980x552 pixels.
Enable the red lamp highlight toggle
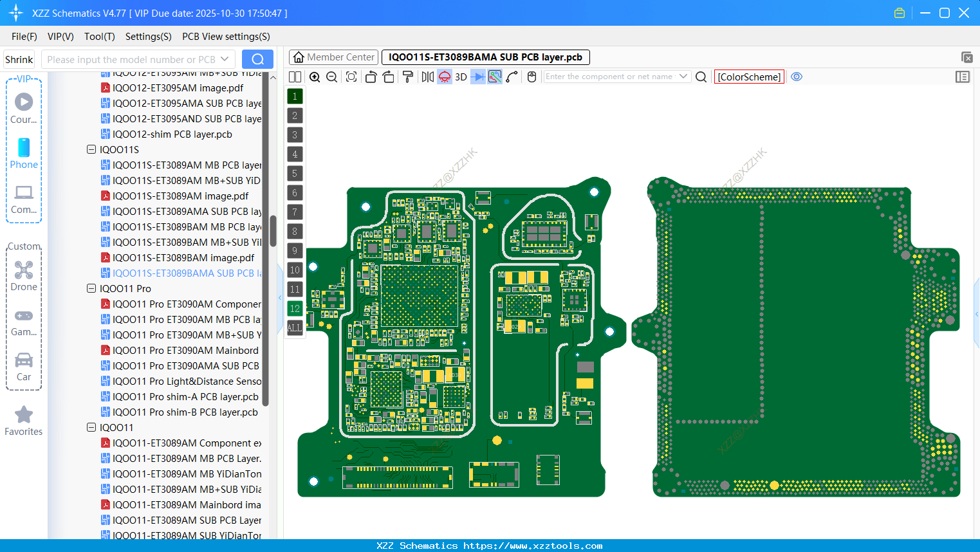pyautogui.click(x=446, y=77)
